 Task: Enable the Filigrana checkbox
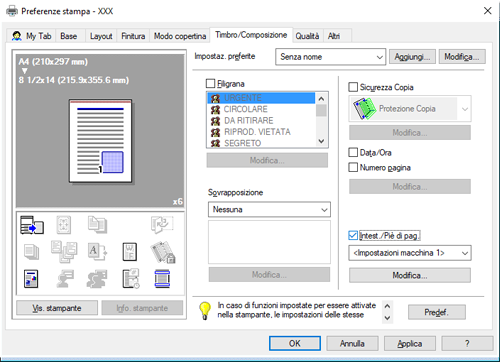click(x=211, y=83)
